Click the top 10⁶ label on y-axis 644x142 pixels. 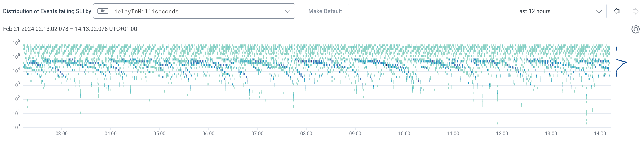click(16, 43)
